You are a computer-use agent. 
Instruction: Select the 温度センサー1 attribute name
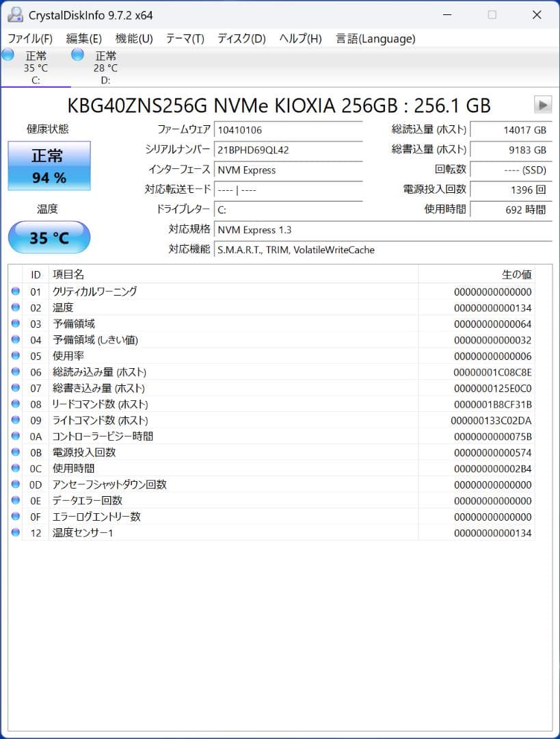coord(83,532)
